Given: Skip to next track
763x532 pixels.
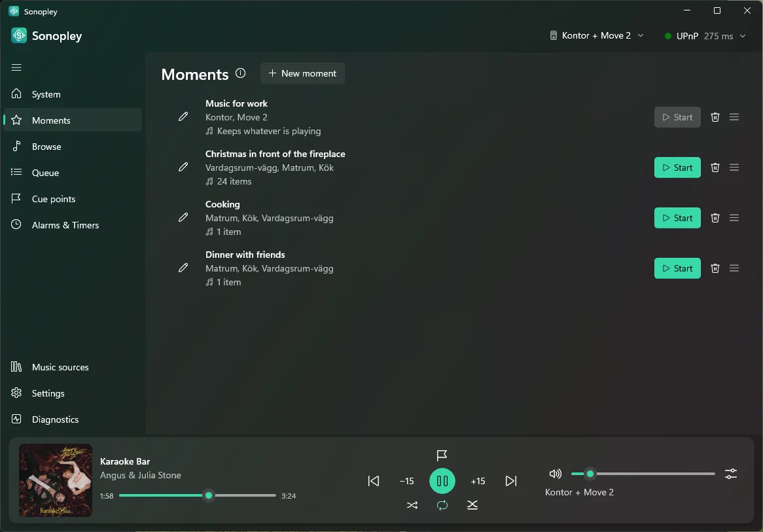Looking at the screenshot, I should pyautogui.click(x=511, y=481).
